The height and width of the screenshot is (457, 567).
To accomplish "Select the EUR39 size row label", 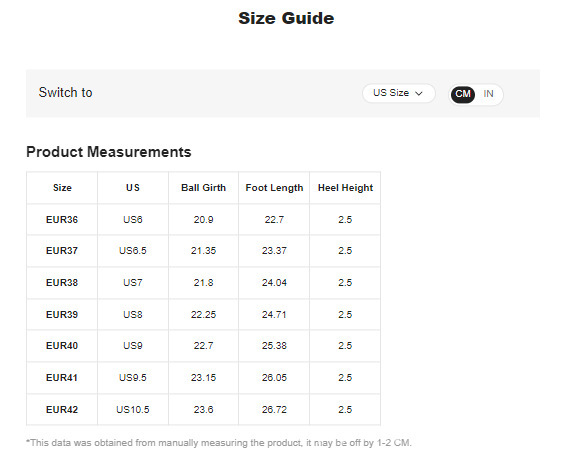I will (x=62, y=314).
